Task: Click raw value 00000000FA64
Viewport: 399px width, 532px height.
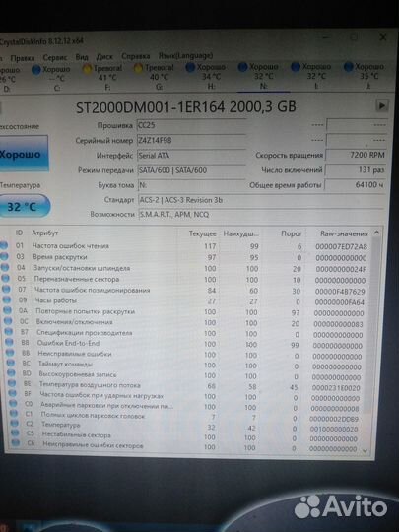Action: coord(339,302)
